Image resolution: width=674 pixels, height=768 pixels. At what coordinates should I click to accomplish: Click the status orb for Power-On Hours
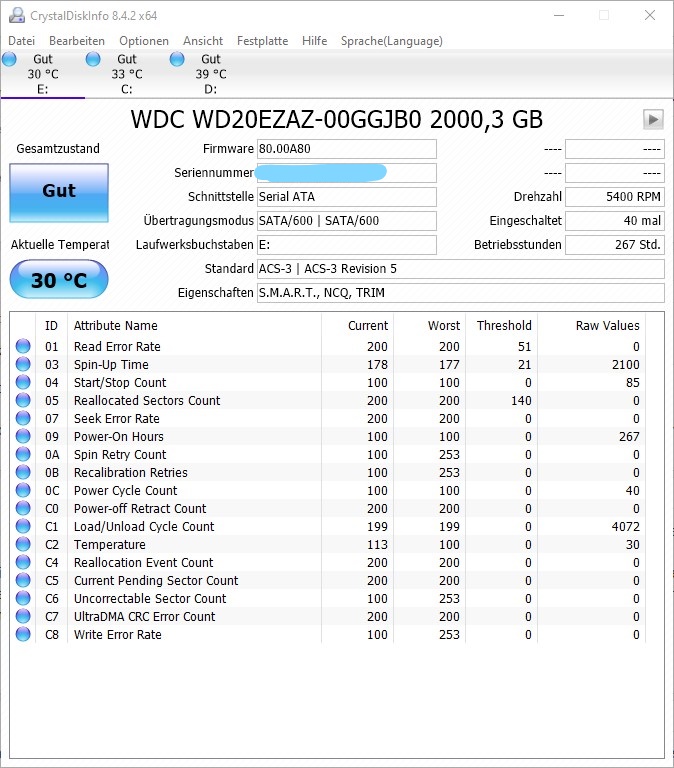click(23, 436)
